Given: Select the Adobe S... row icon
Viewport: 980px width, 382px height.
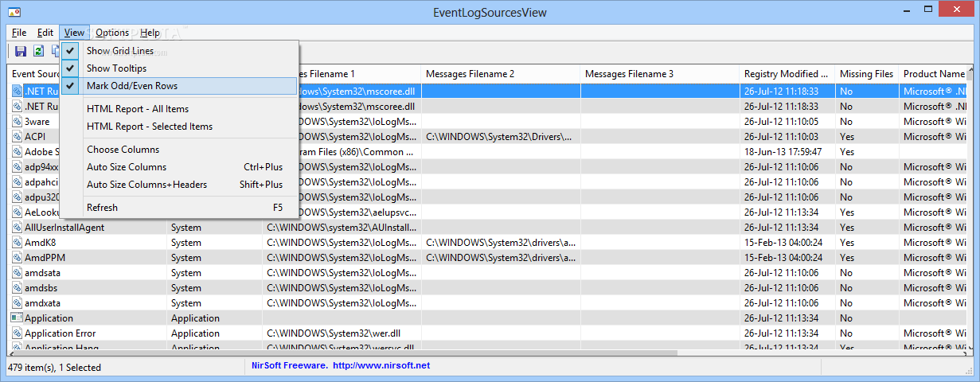Looking at the screenshot, I should click(18, 152).
